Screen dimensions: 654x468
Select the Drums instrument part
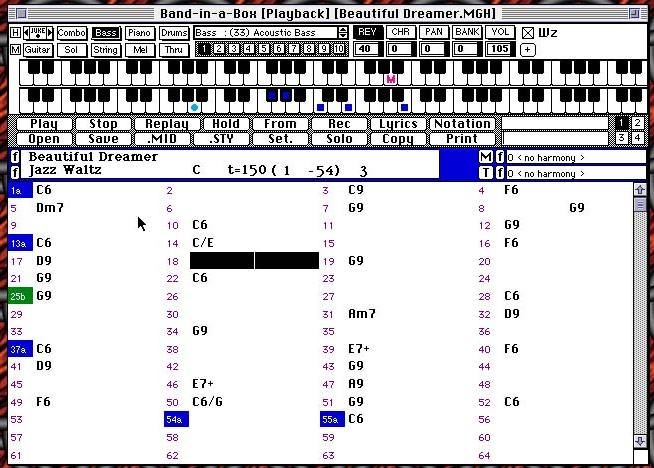coord(174,33)
